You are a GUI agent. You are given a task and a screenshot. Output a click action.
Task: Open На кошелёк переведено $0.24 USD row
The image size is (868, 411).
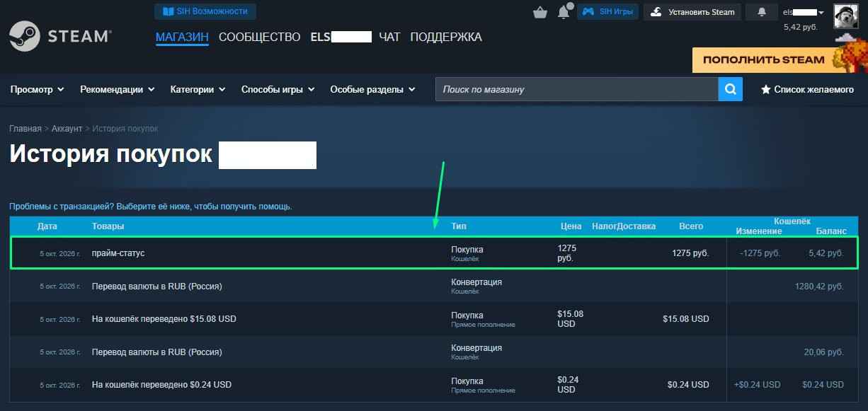coord(434,385)
